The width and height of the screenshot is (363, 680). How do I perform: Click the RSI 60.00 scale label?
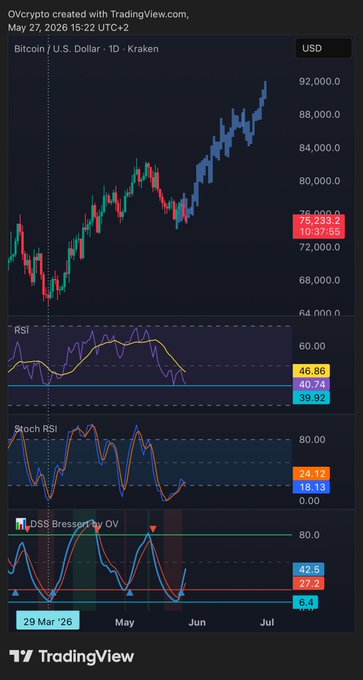coord(311,346)
